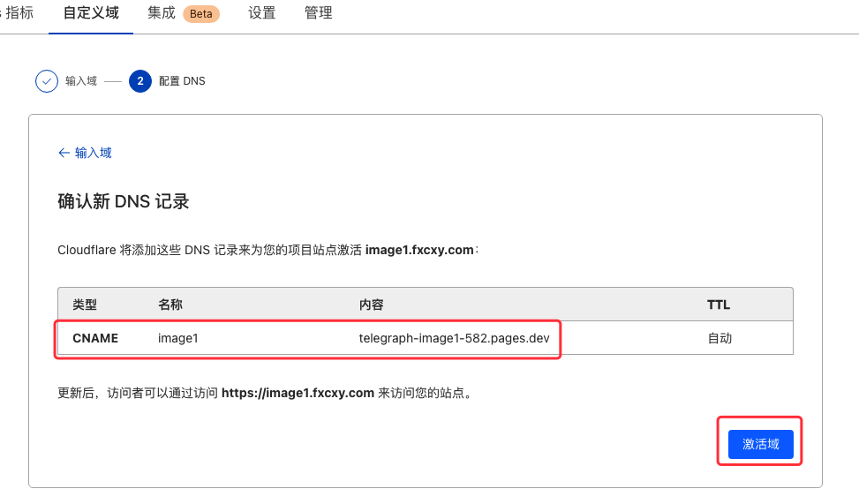Go to the 设置 tab
This screenshot has height=504, width=859.
coord(262,12)
